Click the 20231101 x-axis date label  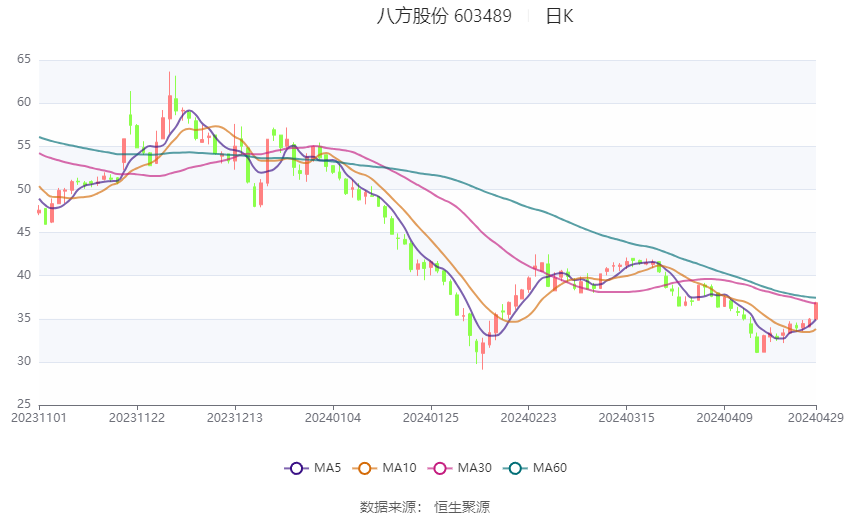39,418
